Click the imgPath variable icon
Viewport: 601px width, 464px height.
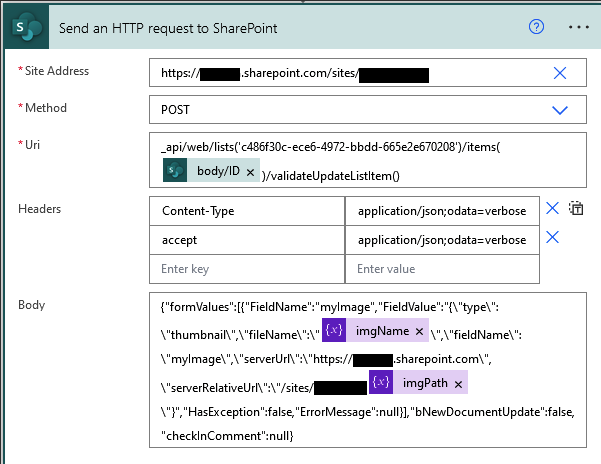[381, 382]
